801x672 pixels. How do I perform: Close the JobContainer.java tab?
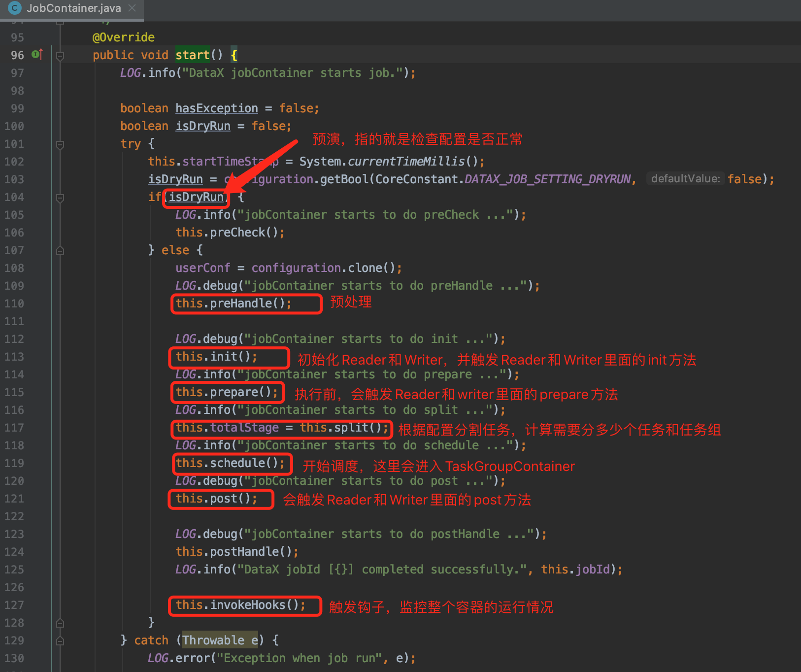click(132, 8)
